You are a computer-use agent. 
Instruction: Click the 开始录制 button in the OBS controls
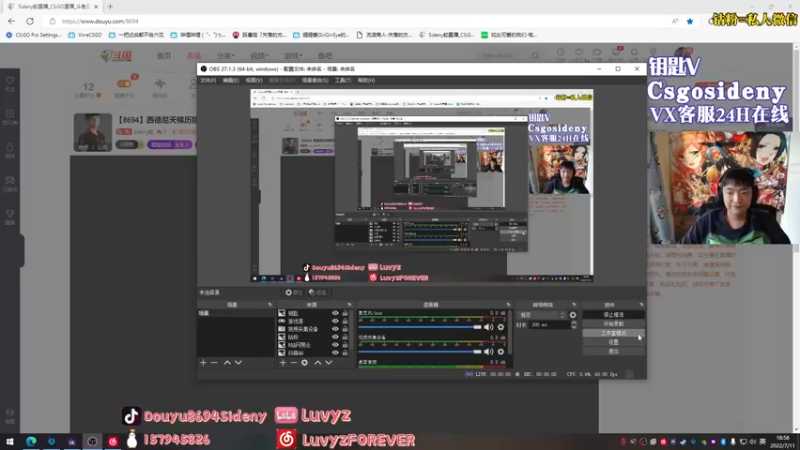pyautogui.click(x=613, y=324)
